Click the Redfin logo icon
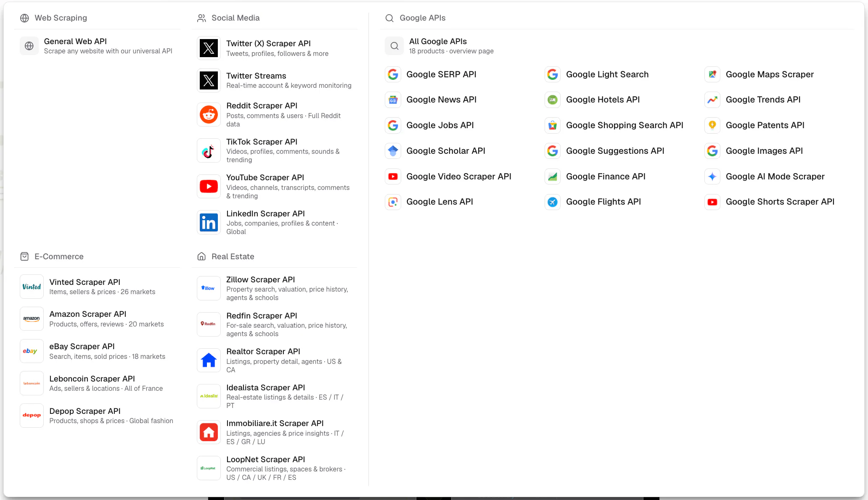The height and width of the screenshot is (500, 868). coord(209,324)
